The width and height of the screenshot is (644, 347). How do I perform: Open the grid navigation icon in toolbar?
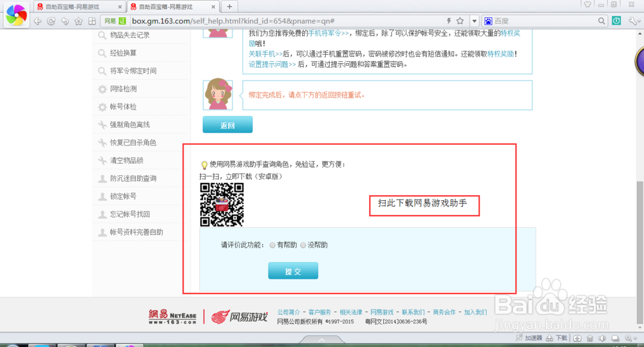pyautogui.click(x=92, y=21)
